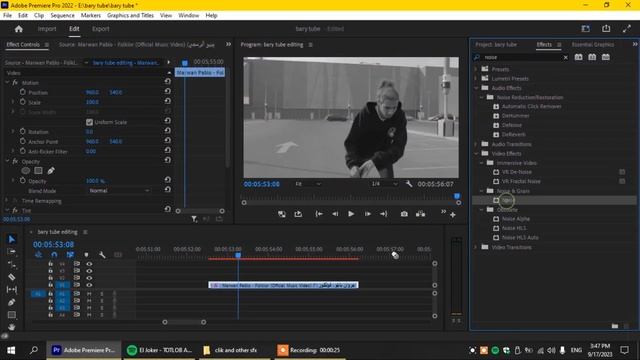The height and width of the screenshot is (360, 640).
Task: Select the Ripple Edit tool
Action: 12,264
